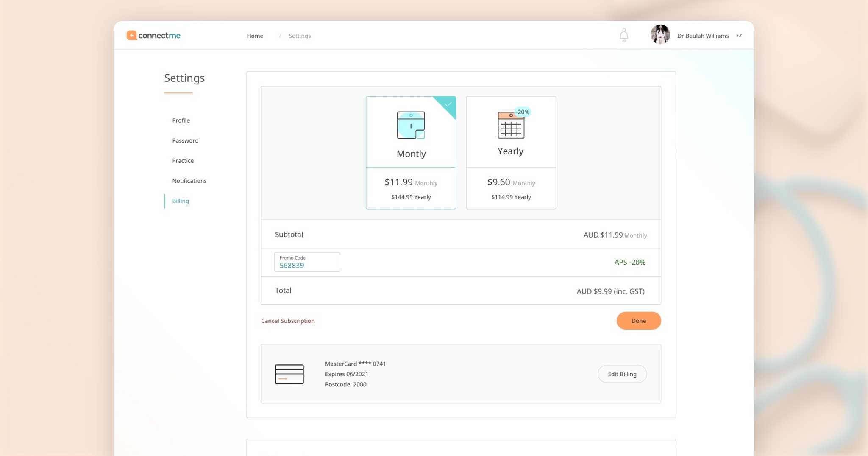The height and width of the screenshot is (456, 868).
Task: Select the Yearly plan title
Action: [x=511, y=151]
